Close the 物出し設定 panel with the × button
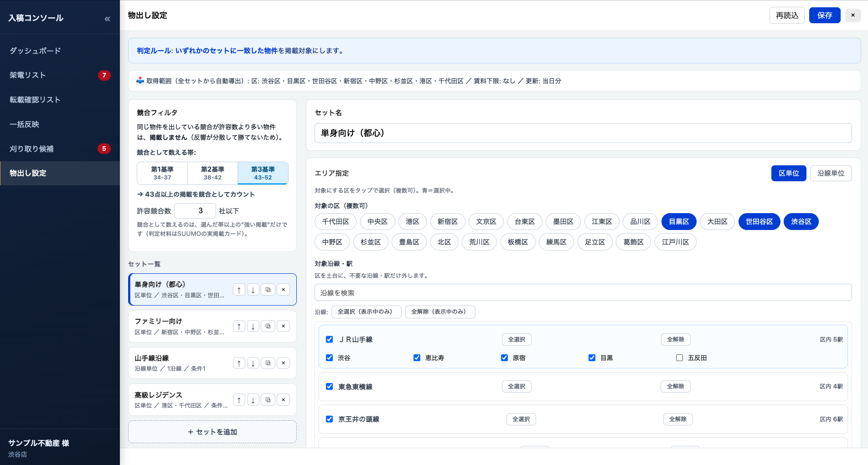Image resolution: width=868 pixels, height=465 pixels. (853, 15)
